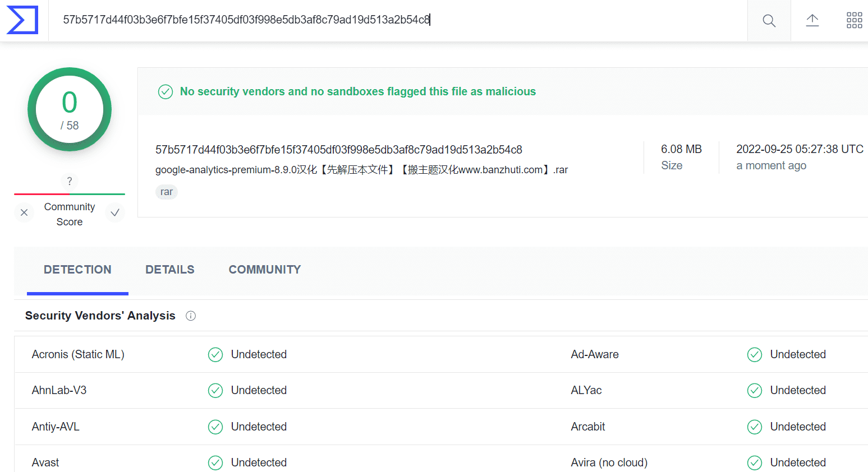868x472 pixels.
Task: Open the apps grid menu icon
Action: pyautogui.click(x=855, y=21)
